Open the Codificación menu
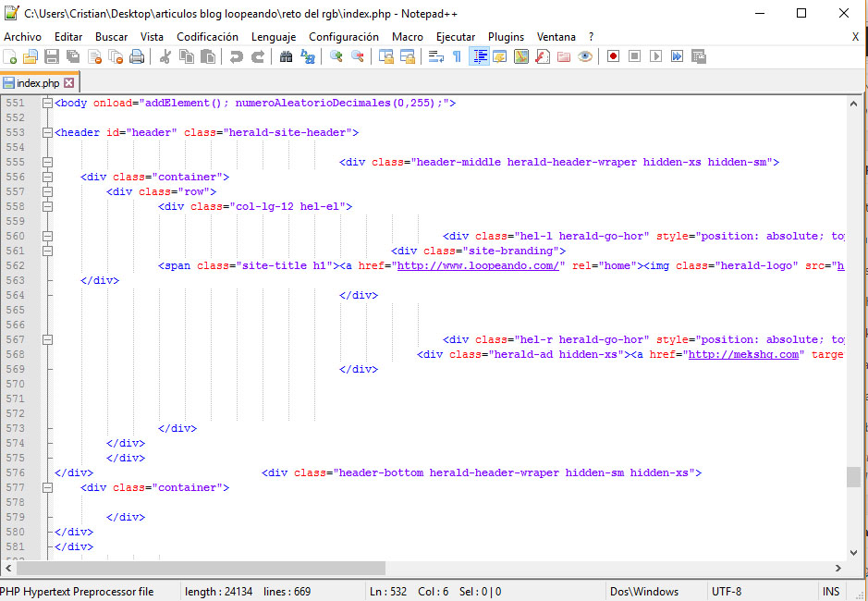 tap(208, 37)
